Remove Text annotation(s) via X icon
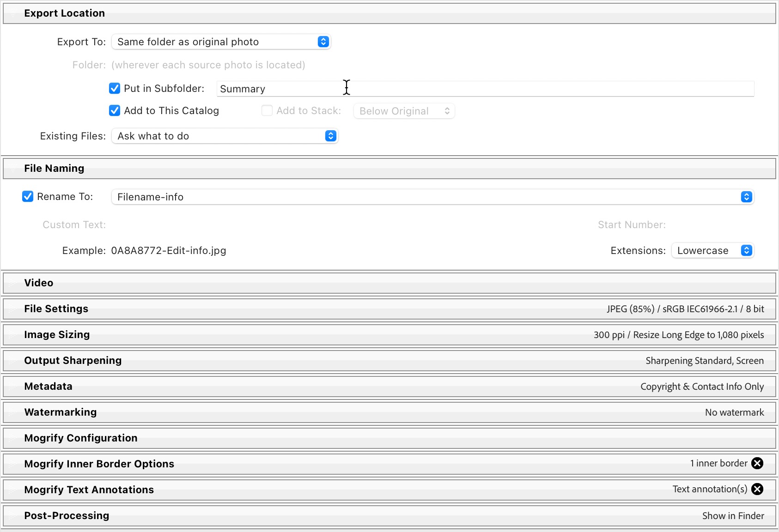779x532 pixels. tap(757, 489)
